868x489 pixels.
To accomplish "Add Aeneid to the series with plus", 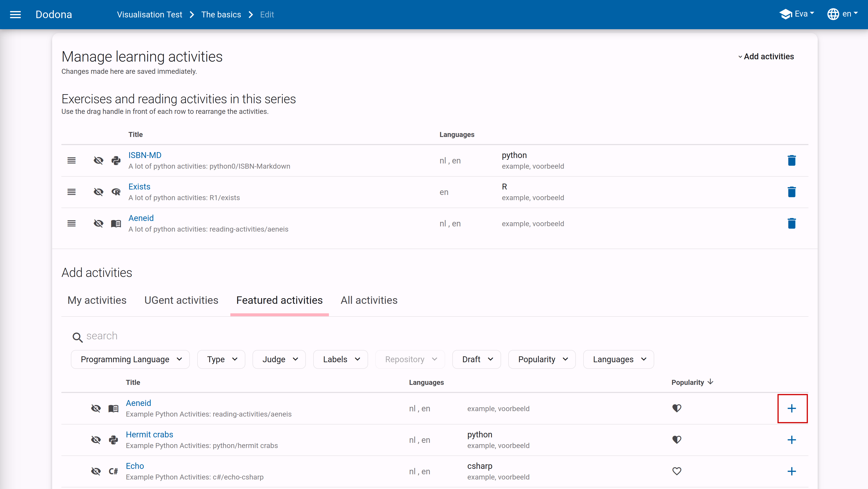I will (x=791, y=408).
